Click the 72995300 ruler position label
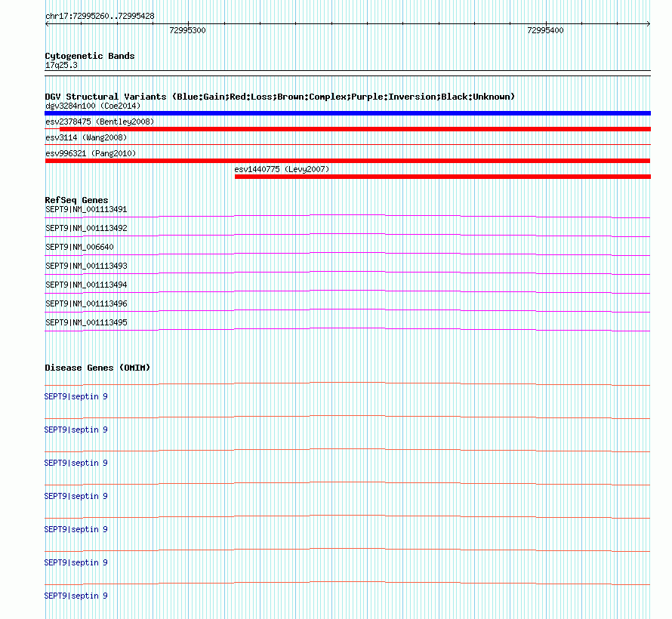 click(188, 30)
